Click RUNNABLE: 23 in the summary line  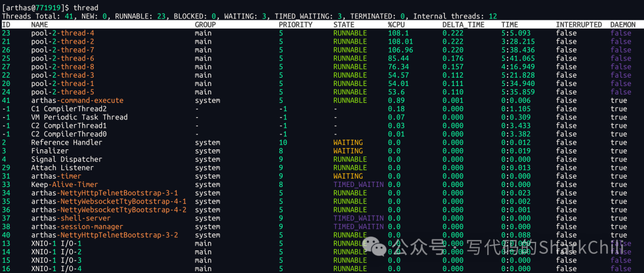click(140, 16)
